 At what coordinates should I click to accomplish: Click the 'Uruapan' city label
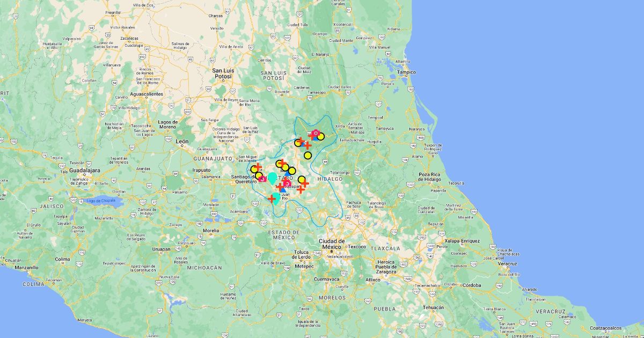[160, 249]
